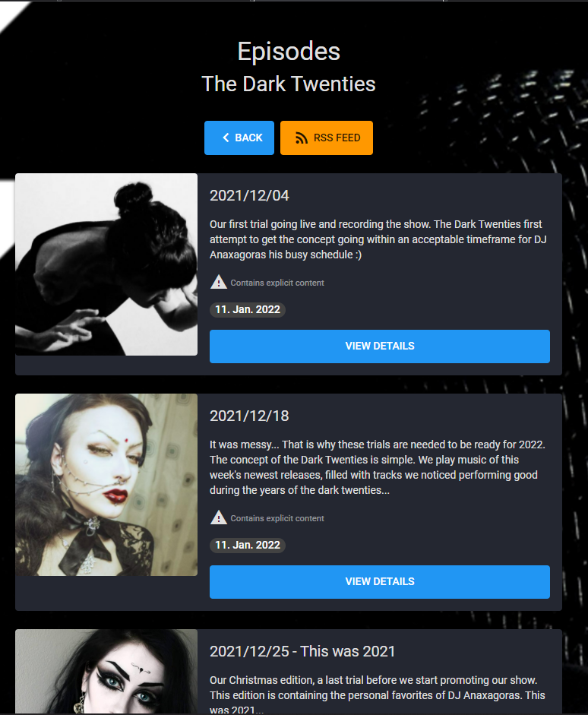Click 'Contains explicit content' label on second episode
This screenshot has width=588, height=715.
click(x=277, y=518)
